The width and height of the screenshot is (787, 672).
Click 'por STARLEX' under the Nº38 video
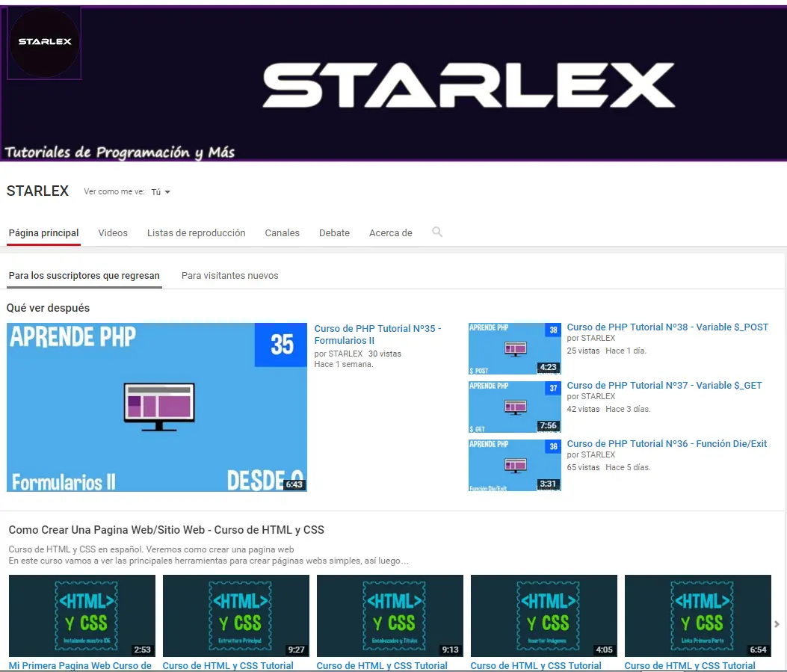pos(590,339)
